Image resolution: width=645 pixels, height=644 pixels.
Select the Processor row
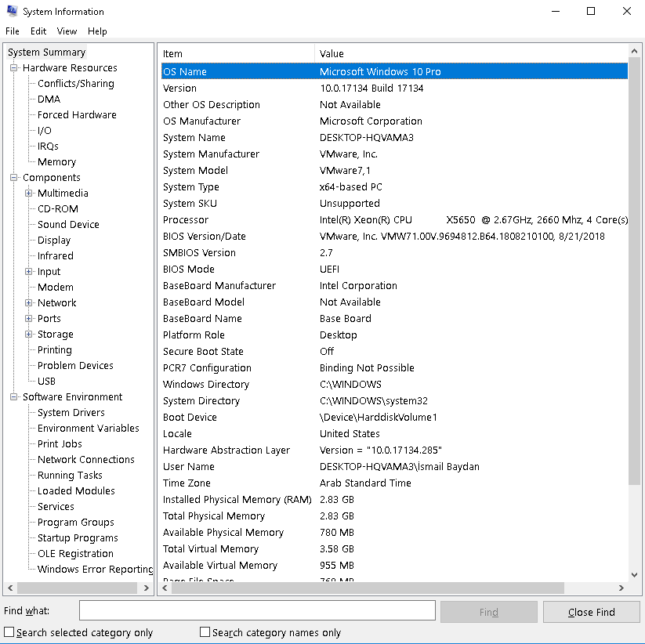[394, 219]
